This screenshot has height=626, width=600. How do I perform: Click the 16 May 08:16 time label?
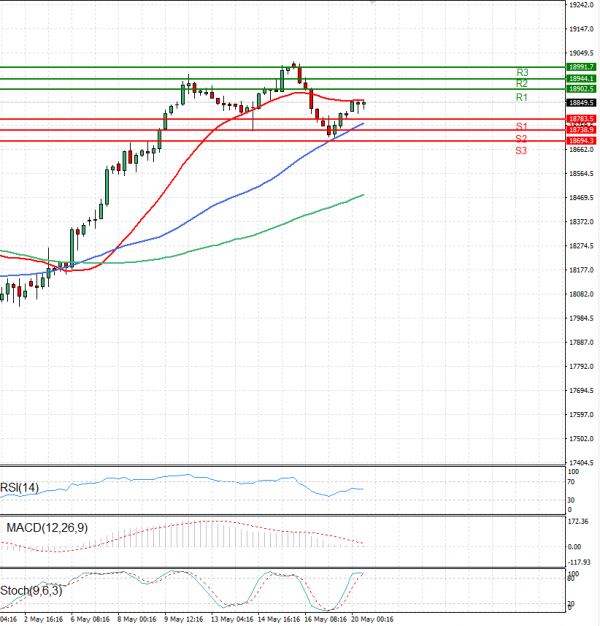point(325,620)
